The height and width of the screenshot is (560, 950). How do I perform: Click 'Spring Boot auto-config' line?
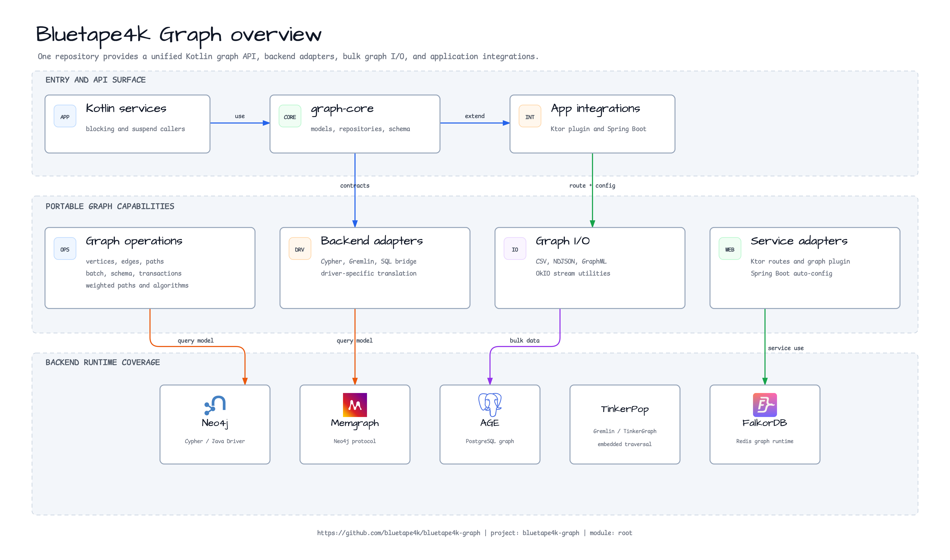click(791, 273)
